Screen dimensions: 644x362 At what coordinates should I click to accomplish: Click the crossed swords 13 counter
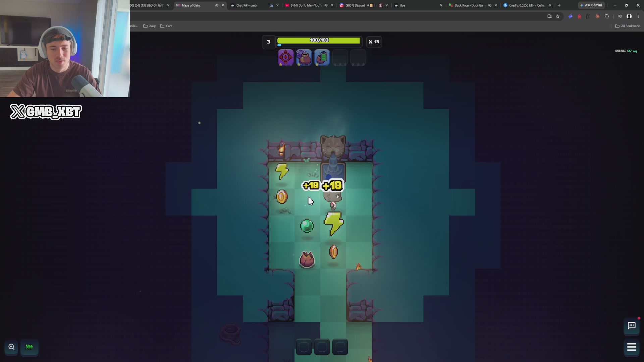[374, 42]
